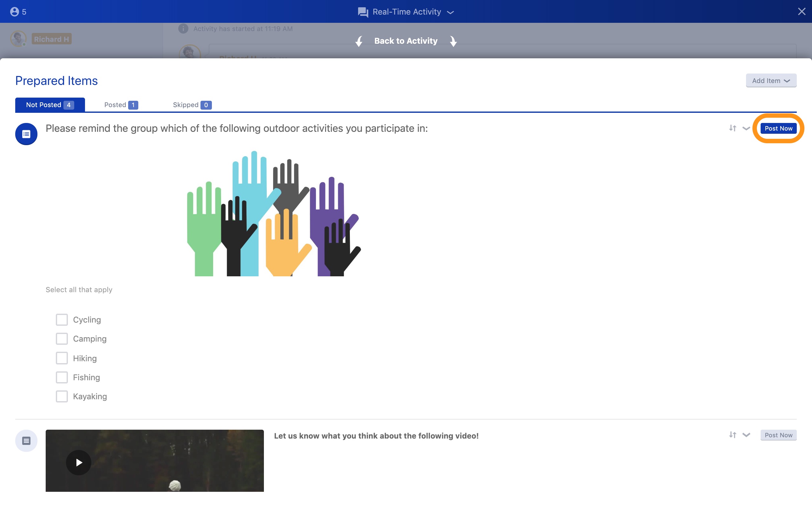
Task: Click Richard H's avatar in the sidebar
Action: click(x=18, y=39)
